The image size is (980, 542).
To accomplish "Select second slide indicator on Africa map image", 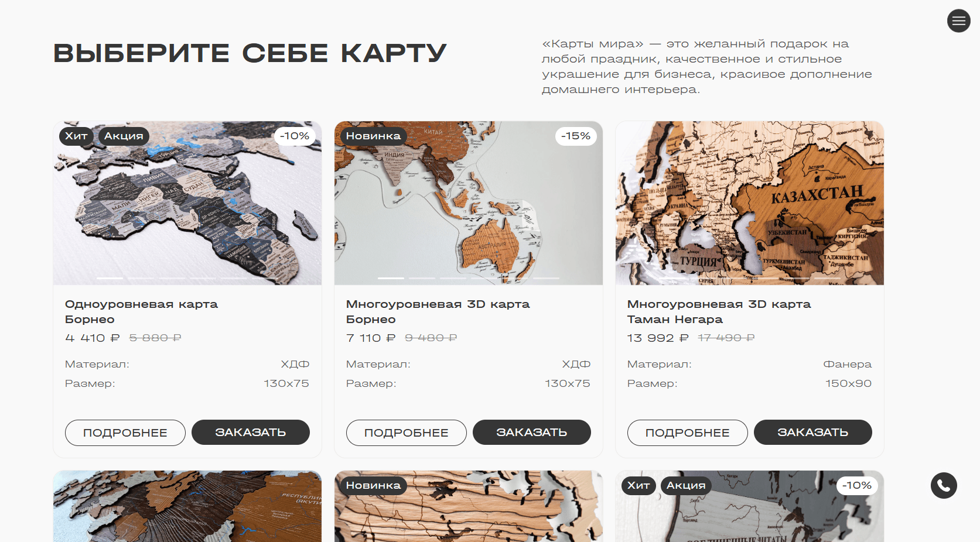I will (141, 278).
